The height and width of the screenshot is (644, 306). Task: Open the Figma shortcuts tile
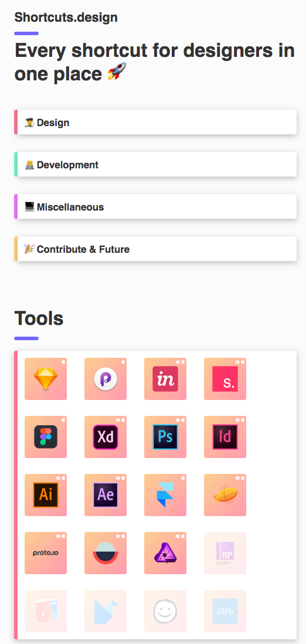click(46, 437)
